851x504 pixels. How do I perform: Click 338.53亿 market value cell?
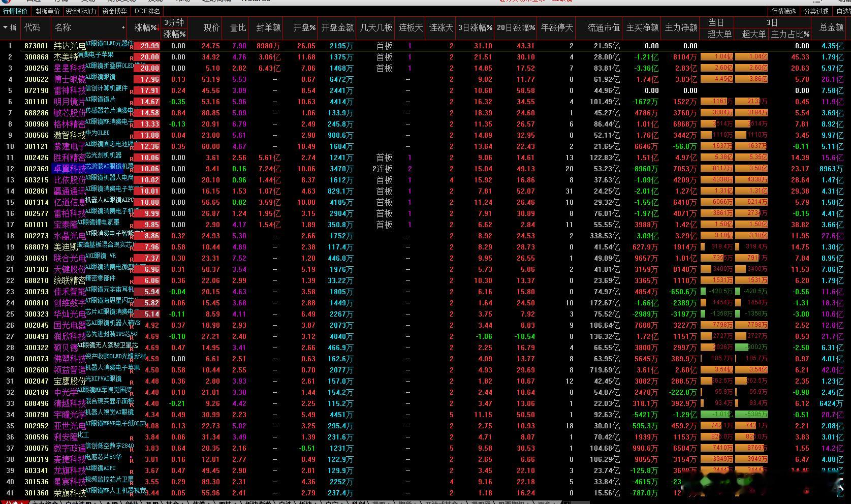point(604,236)
